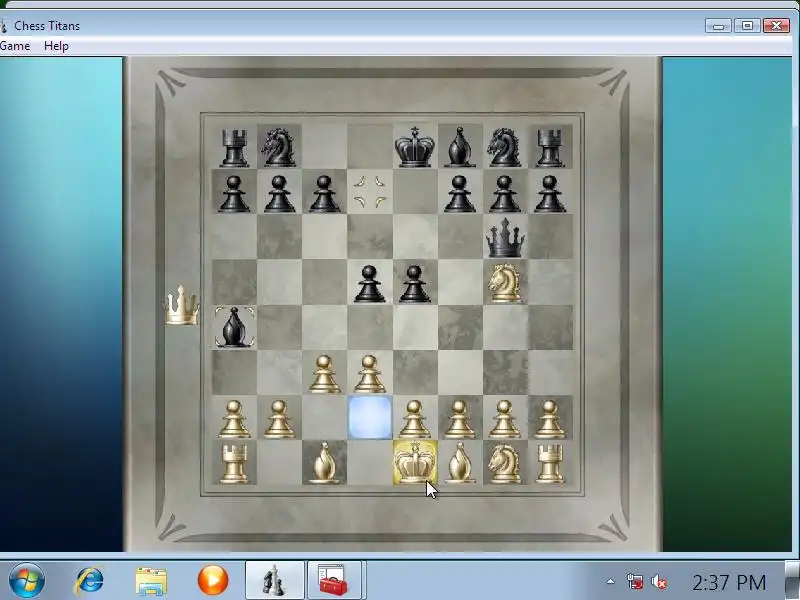
Task: Open the Game menu
Action: [15, 46]
